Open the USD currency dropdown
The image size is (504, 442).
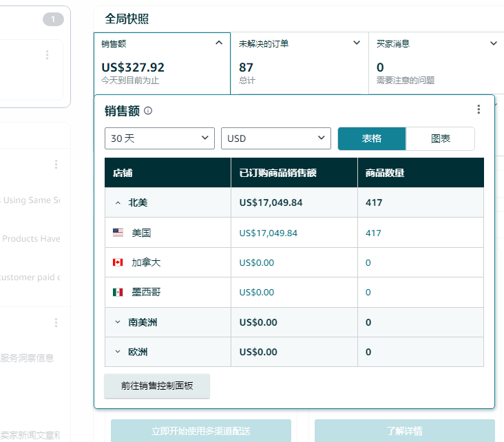pos(276,138)
